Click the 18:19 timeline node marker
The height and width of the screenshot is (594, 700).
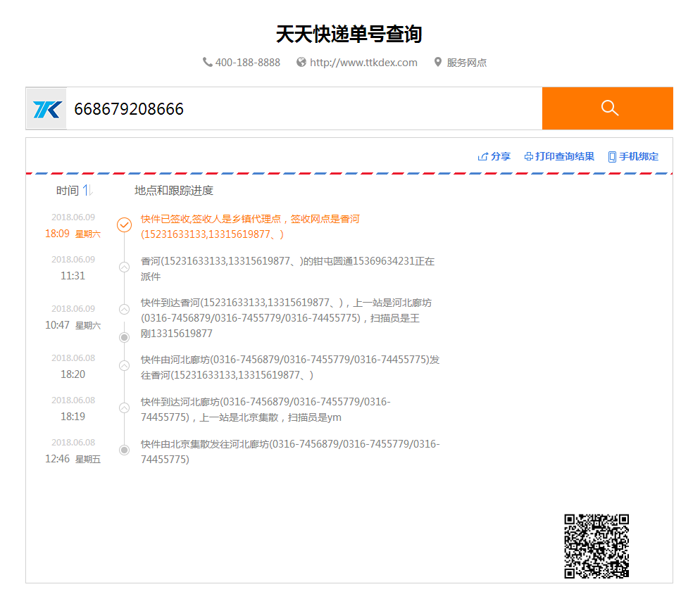pyautogui.click(x=124, y=408)
